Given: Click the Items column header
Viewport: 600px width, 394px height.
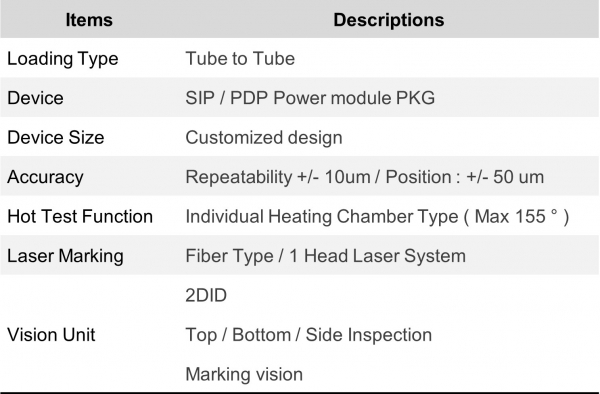Looking at the screenshot, I should tap(89, 20).
